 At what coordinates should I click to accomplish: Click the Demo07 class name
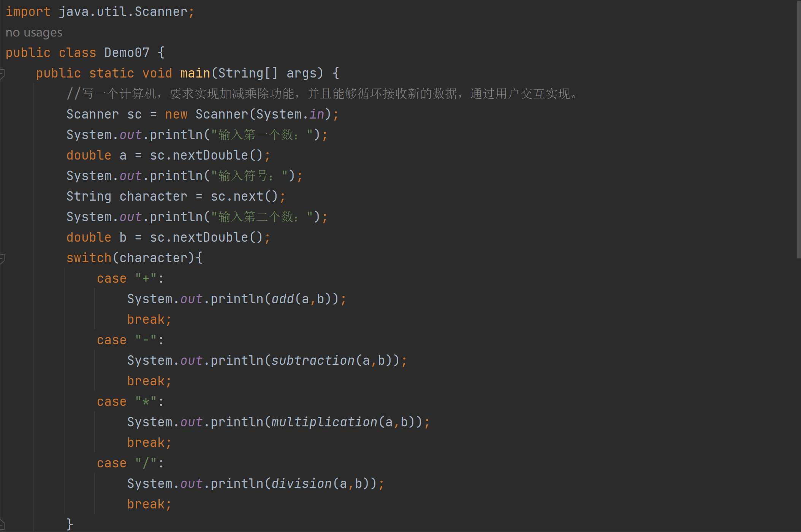[x=127, y=52]
